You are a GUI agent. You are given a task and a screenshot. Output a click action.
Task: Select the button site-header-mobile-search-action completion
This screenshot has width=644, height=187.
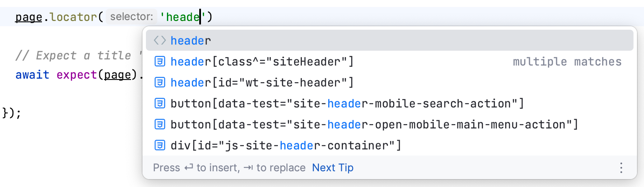pyautogui.click(x=347, y=104)
